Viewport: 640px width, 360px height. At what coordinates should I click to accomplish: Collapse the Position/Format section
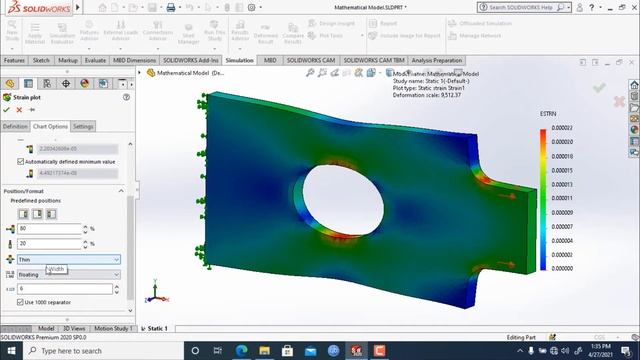coord(121,191)
